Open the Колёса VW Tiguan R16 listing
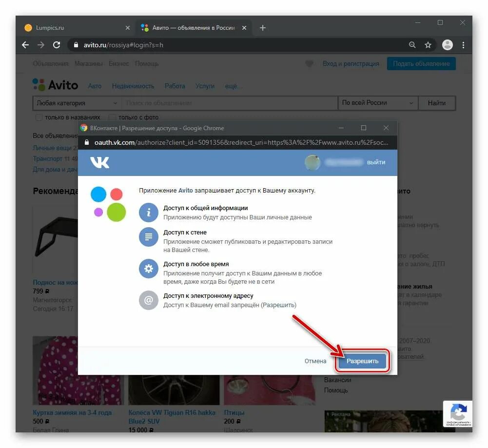 172,417
